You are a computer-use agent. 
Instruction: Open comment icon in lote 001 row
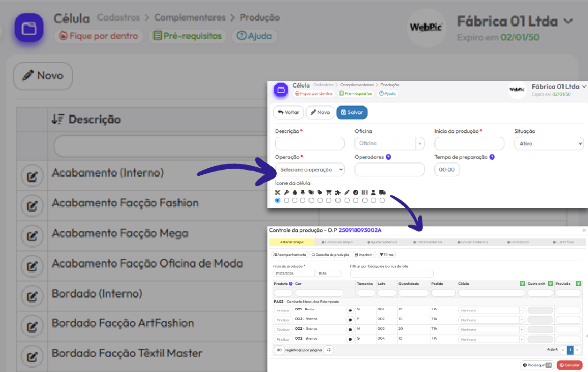click(350, 310)
